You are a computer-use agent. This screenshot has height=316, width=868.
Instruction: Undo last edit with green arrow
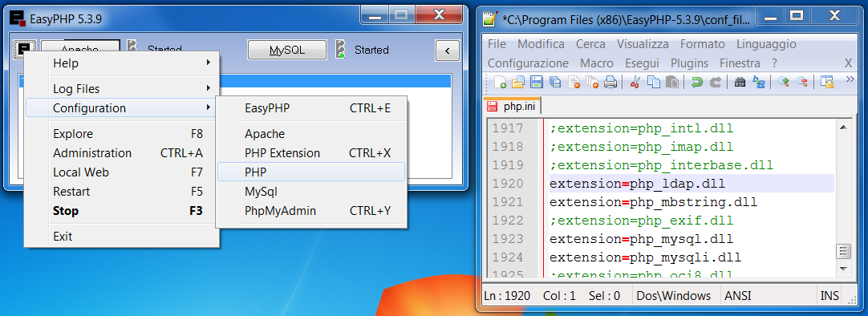(x=697, y=83)
